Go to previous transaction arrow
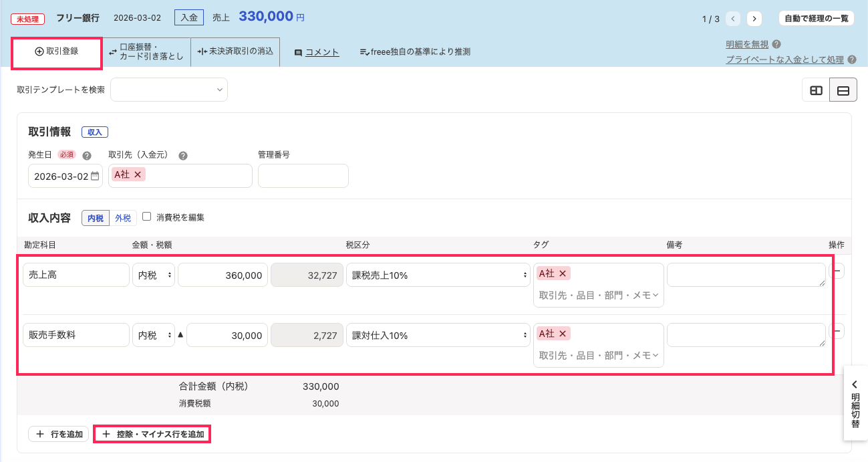This screenshot has height=462, width=868. pos(734,19)
